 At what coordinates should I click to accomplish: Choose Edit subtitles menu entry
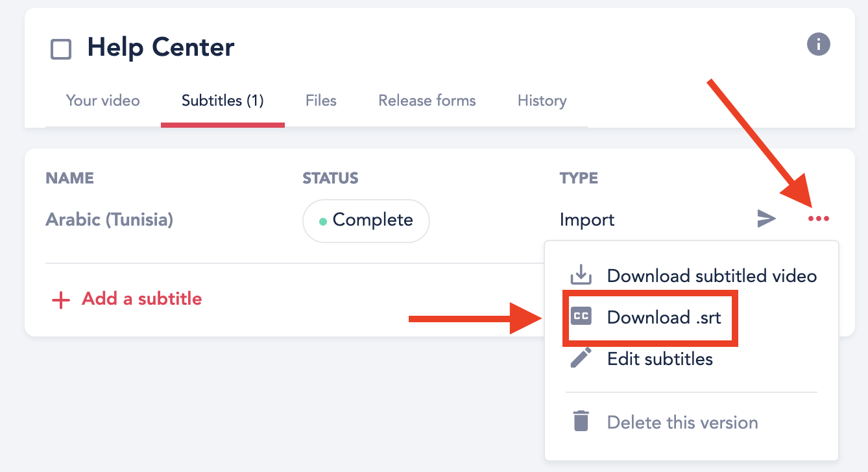point(660,359)
